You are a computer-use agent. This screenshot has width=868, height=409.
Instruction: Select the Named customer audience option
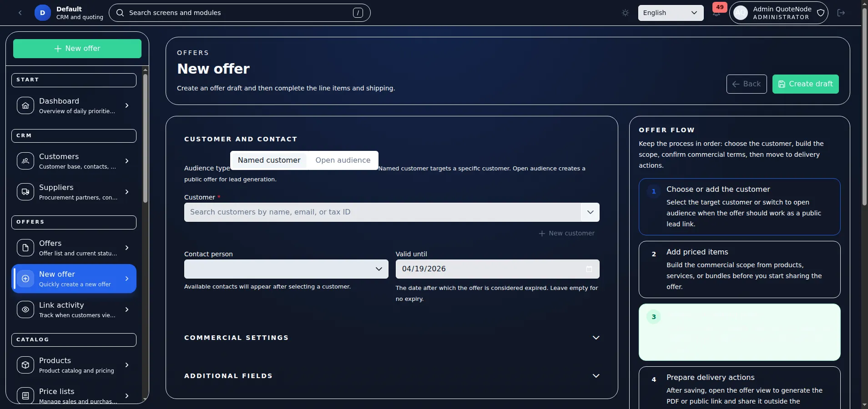269,160
